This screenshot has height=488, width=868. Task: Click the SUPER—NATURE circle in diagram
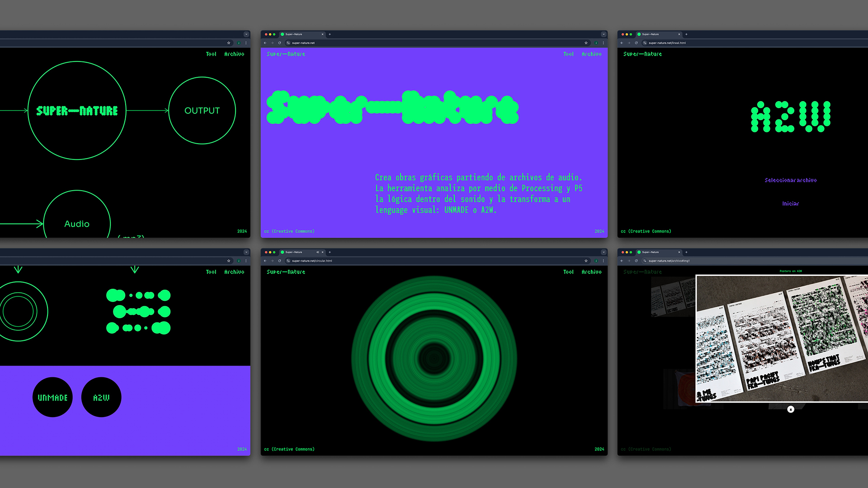point(77,111)
